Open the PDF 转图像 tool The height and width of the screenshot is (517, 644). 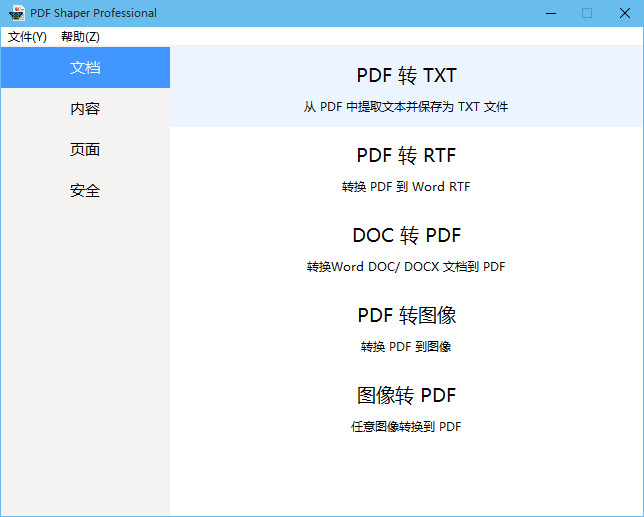click(406, 316)
